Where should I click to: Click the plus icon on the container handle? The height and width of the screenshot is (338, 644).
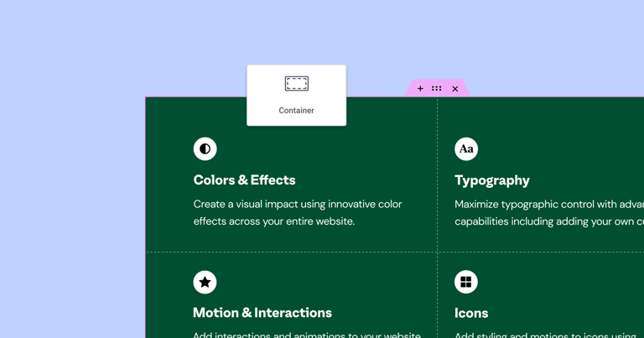420,89
